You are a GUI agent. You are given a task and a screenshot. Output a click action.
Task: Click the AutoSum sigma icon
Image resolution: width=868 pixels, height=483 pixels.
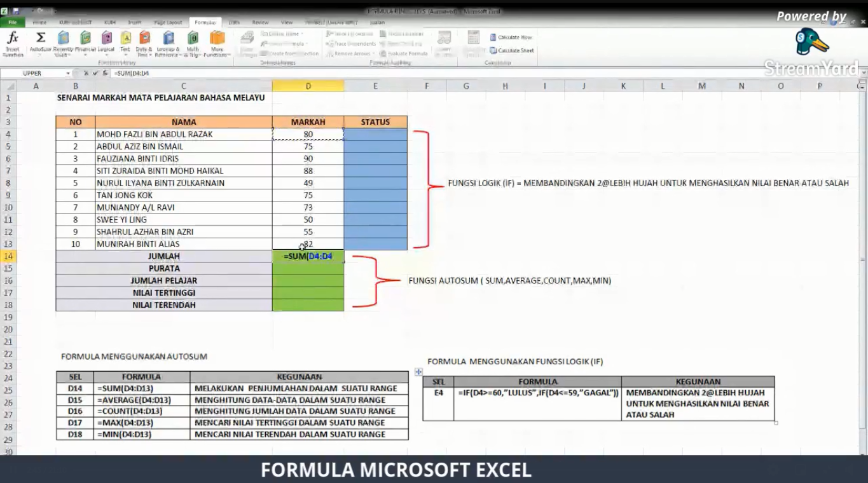41,39
